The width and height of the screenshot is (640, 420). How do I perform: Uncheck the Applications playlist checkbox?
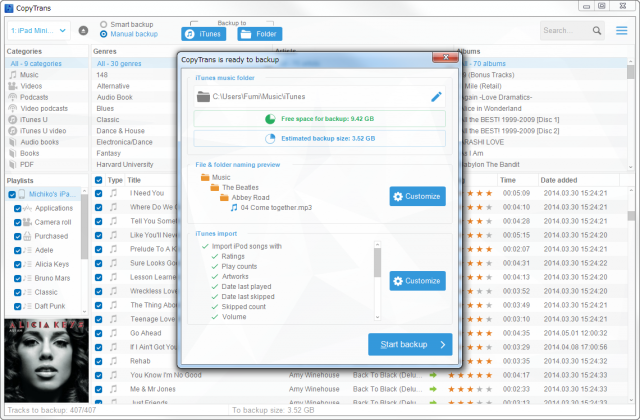18,209
